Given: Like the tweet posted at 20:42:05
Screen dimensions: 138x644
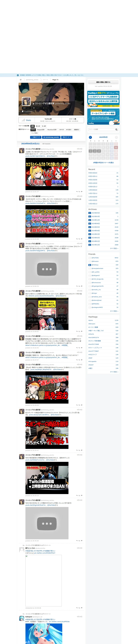Looking at the screenshot, I should [82, 348].
